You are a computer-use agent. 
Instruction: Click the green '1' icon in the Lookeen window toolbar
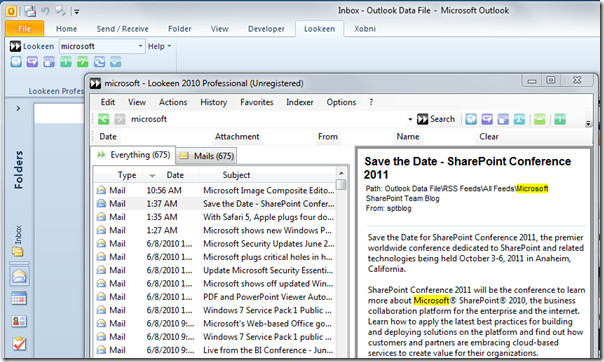pos(560,119)
